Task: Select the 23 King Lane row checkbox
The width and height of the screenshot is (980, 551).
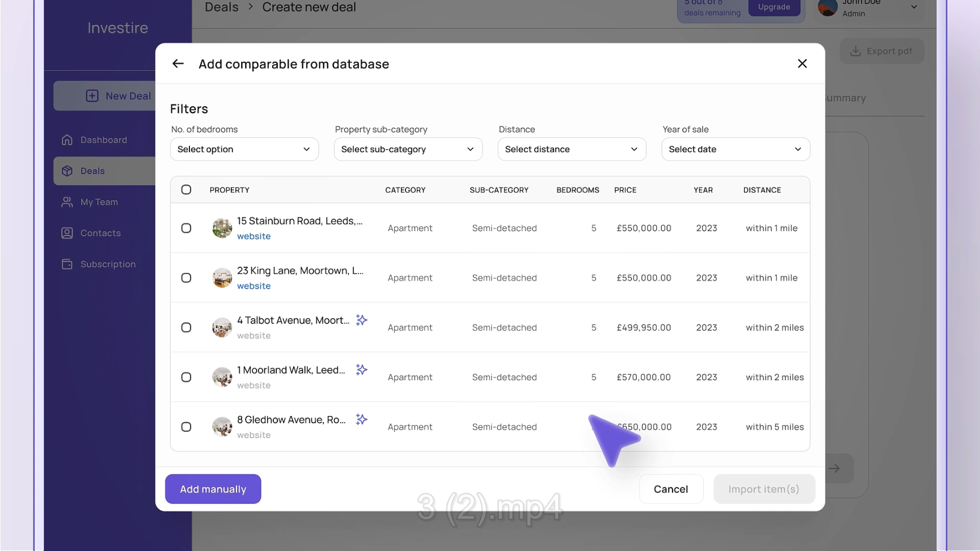Action: [x=186, y=278]
